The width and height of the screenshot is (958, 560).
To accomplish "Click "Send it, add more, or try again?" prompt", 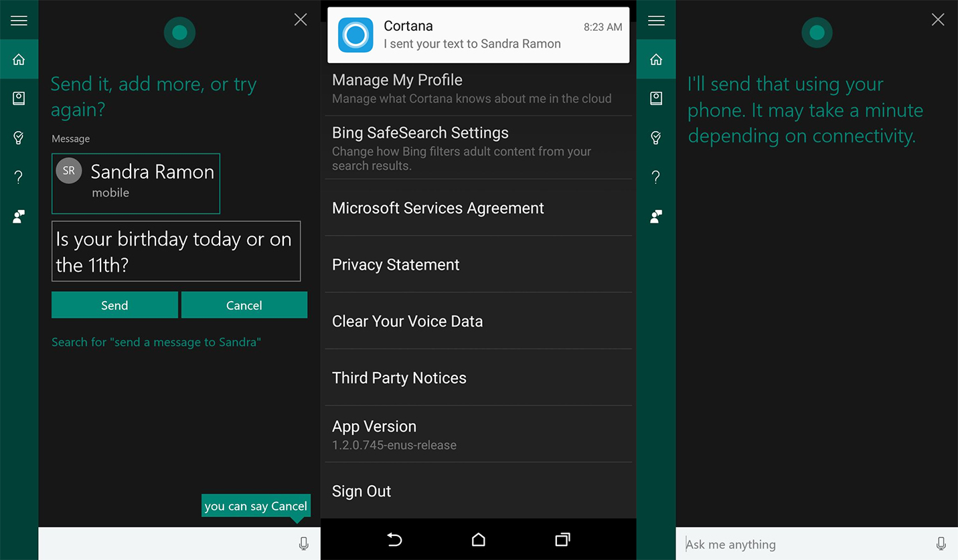I will [x=153, y=96].
